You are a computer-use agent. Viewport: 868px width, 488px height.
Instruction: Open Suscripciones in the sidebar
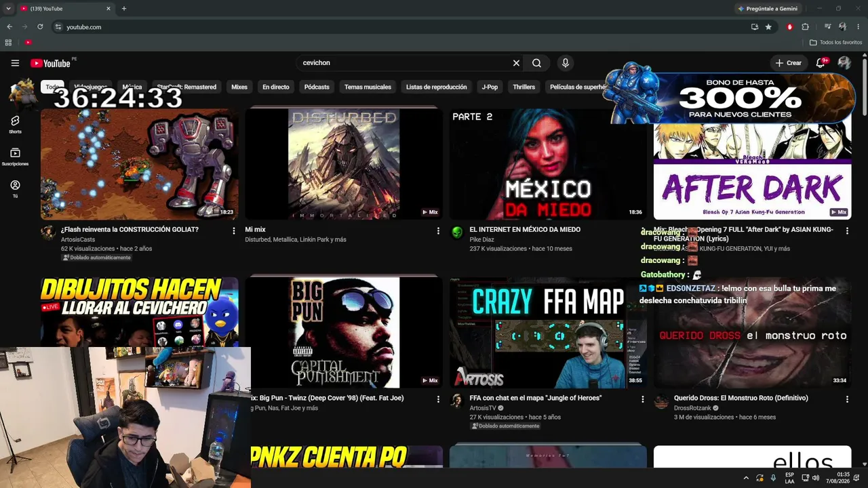pyautogui.click(x=15, y=157)
